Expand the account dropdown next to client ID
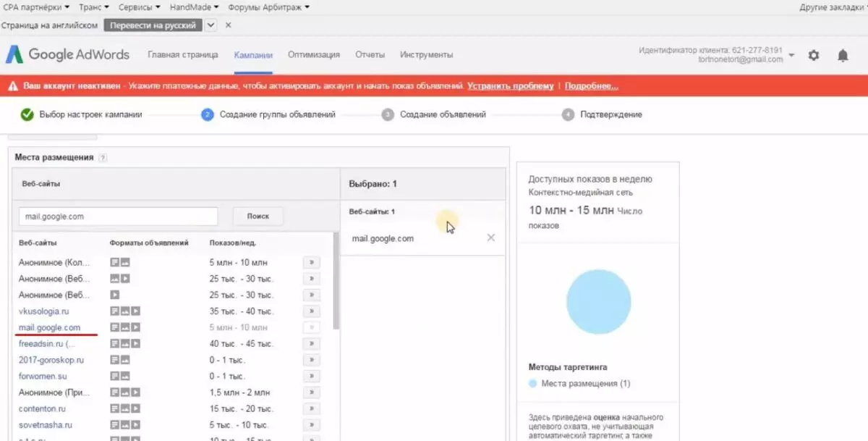 791,55
